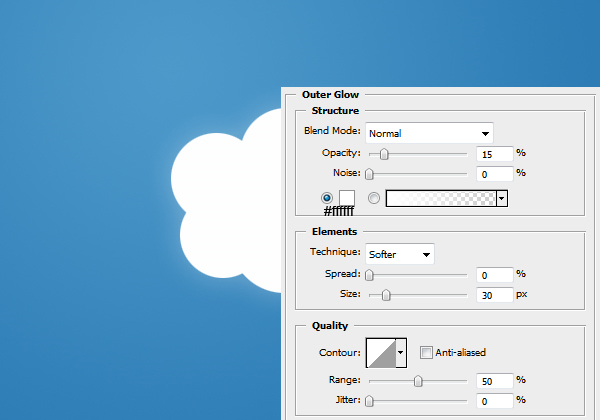Enable the Anti-aliased checkbox
600x420 pixels.
[426, 352]
